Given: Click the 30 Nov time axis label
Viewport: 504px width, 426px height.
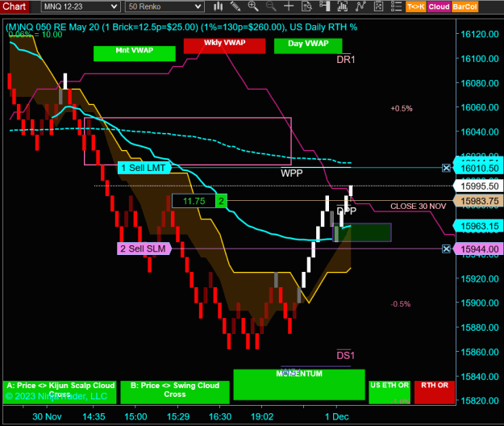Looking at the screenshot, I should click(47, 416).
